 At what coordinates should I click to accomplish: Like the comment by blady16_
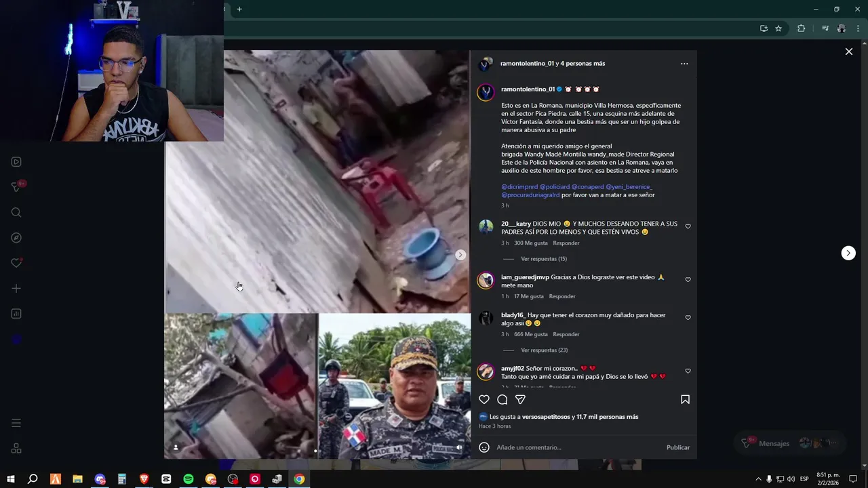pyautogui.click(x=688, y=318)
